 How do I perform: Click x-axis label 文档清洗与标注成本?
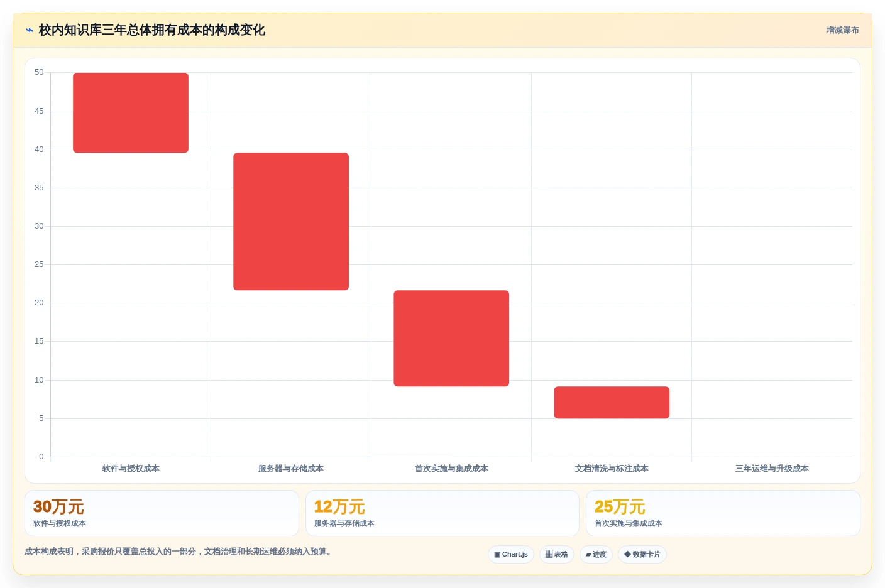pos(612,469)
